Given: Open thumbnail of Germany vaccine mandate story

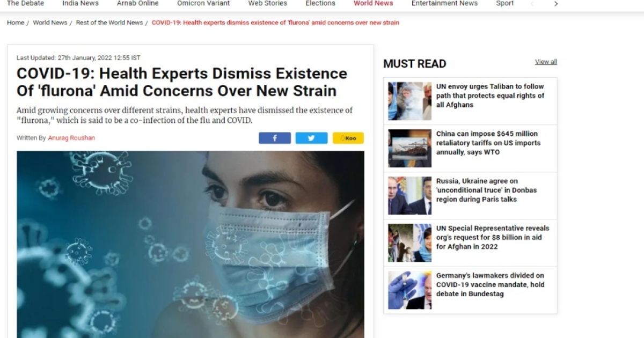Looking at the screenshot, I should tap(409, 290).
